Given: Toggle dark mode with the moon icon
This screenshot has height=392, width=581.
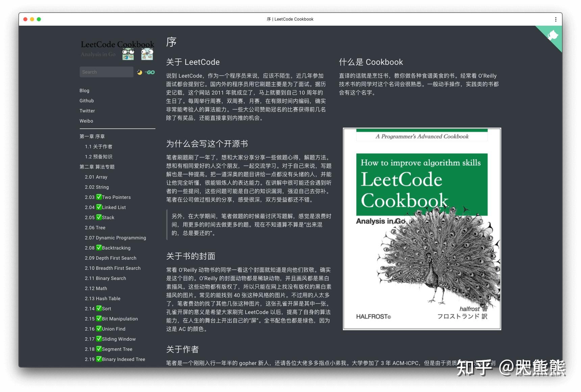Looking at the screenshot, I should (139, 72).
